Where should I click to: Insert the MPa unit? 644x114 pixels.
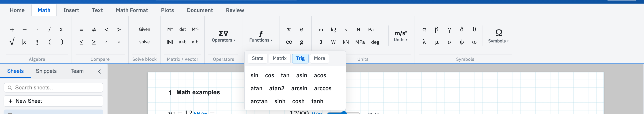360,42
